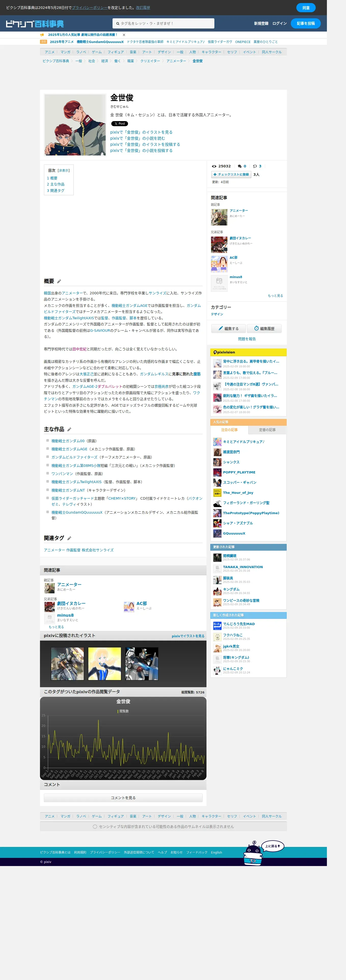Image resolution: width=346 pixels, height=980 pixels.
Task: Click the speech-bubble comment count icon
Action: pos(240,166)
